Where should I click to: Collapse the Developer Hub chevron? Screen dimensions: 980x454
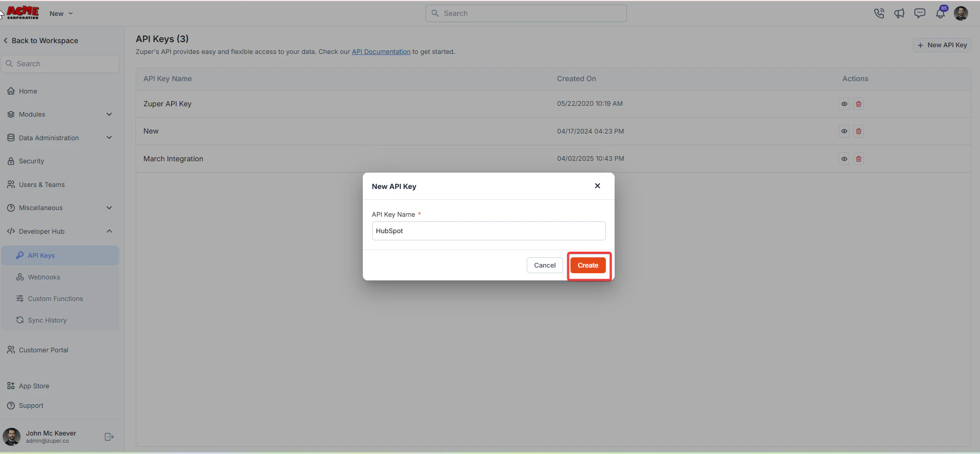tap(109, 231)
